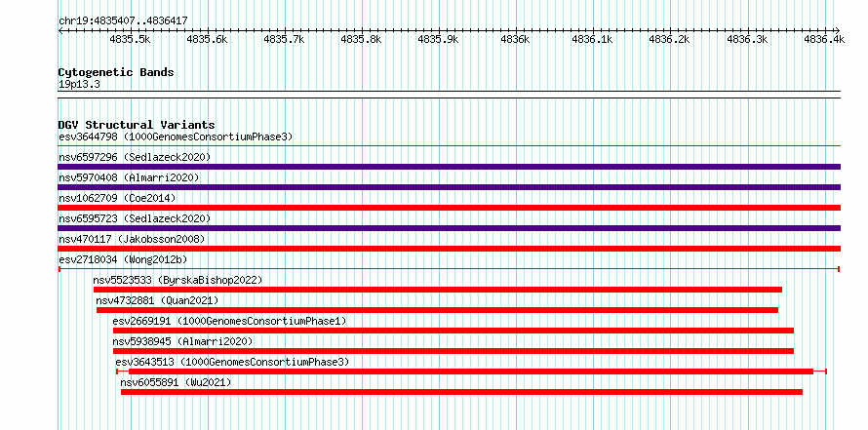Click the 4836.3k ruler tick label
868x430 pixels.
pos(747,39)
